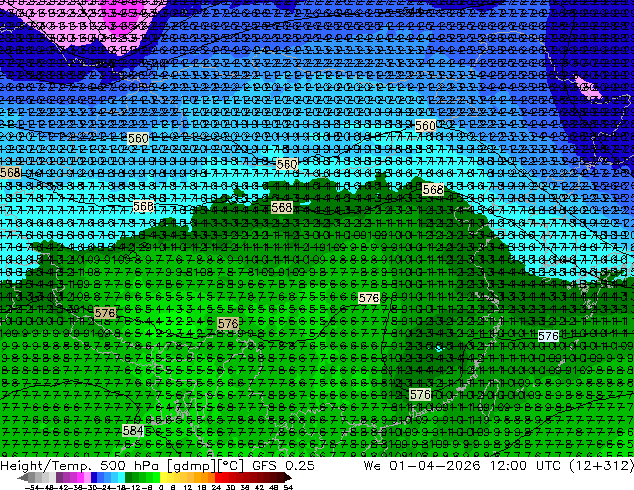Image resolution: width=634 pixels, height=490 pixels.
Task: Click the 576 label with light blue background
Action: coord(549,336)
